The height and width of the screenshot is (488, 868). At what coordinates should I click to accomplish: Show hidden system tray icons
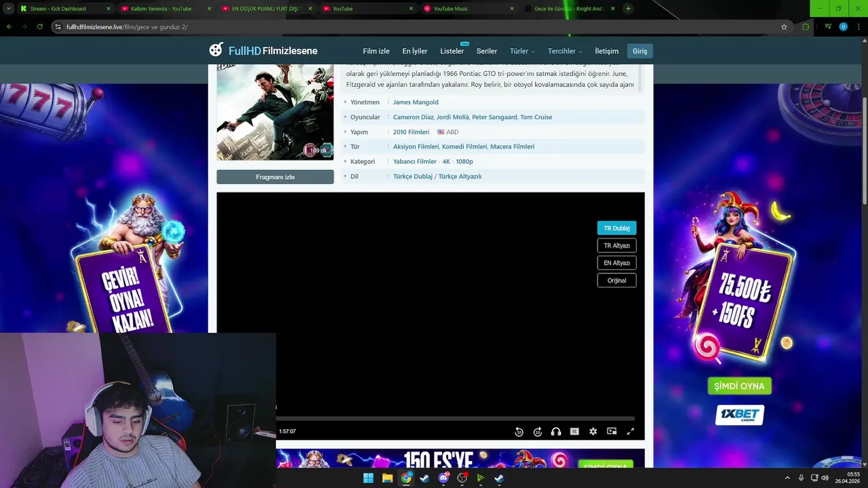(787, 478)
